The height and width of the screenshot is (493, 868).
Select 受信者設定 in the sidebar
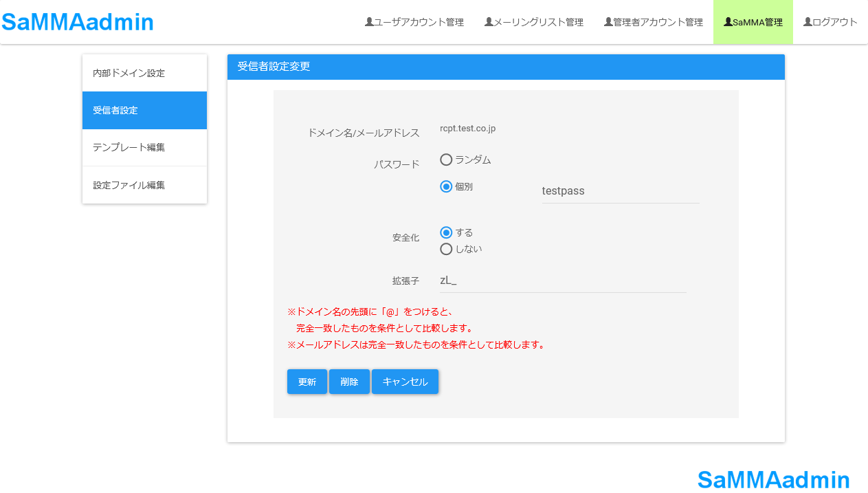tap(144, 110)
